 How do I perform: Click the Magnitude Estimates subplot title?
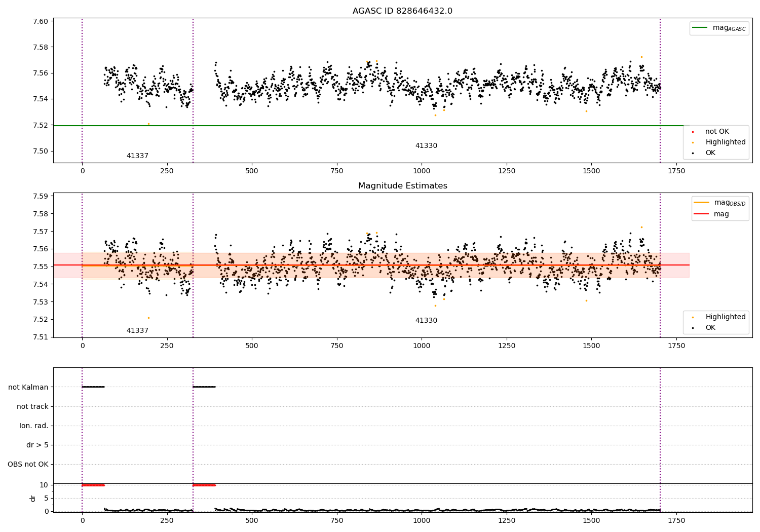click(402, 186)
